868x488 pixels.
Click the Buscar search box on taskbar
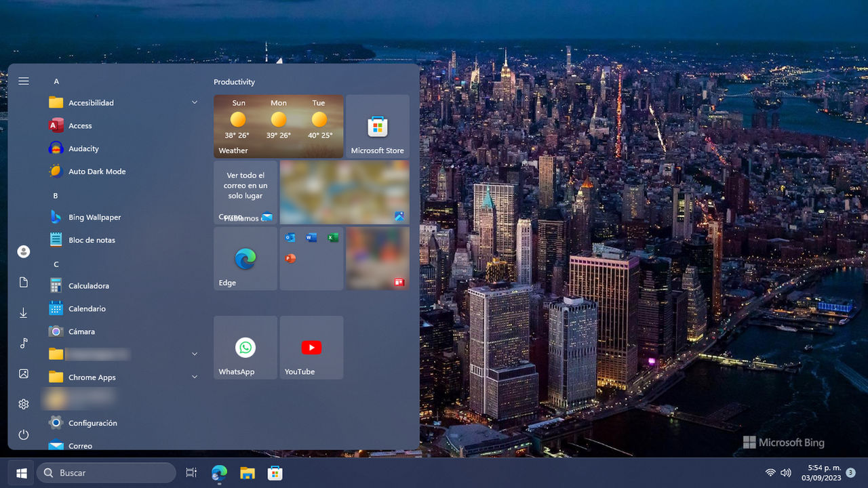[106, 473]
